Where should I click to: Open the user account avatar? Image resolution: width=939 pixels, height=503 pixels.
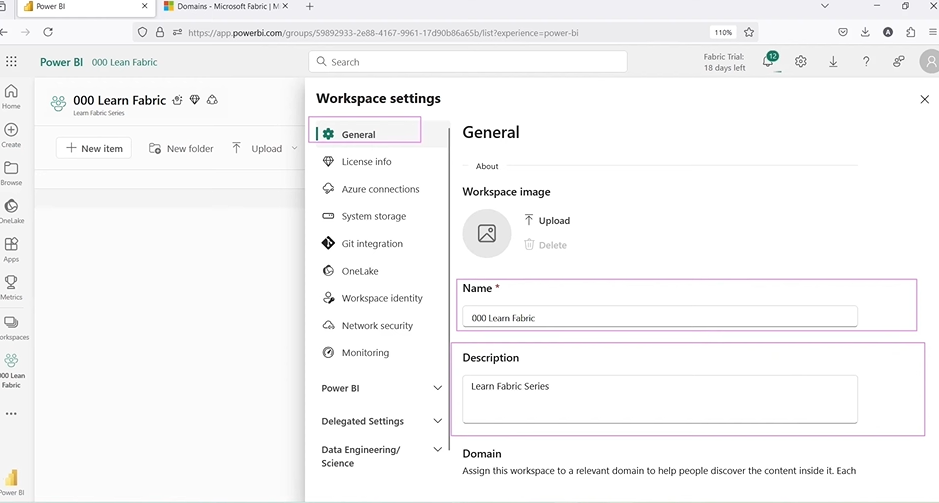[x=930, y=61]
